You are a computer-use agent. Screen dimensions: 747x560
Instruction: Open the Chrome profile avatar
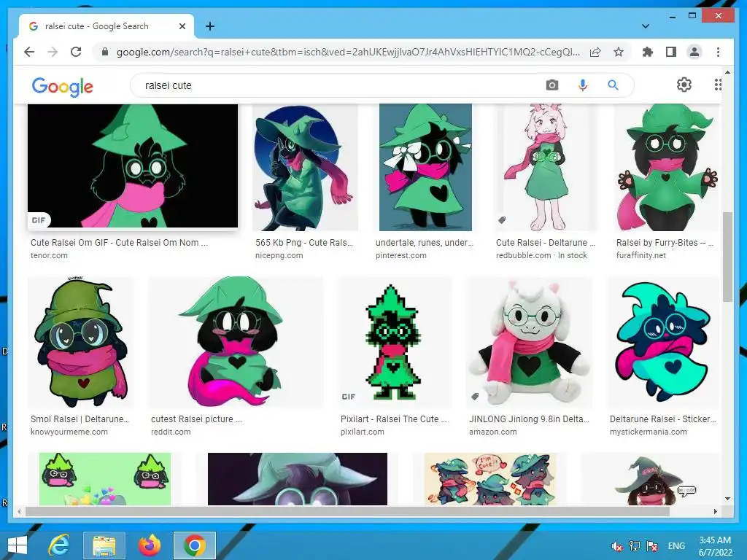694,52
